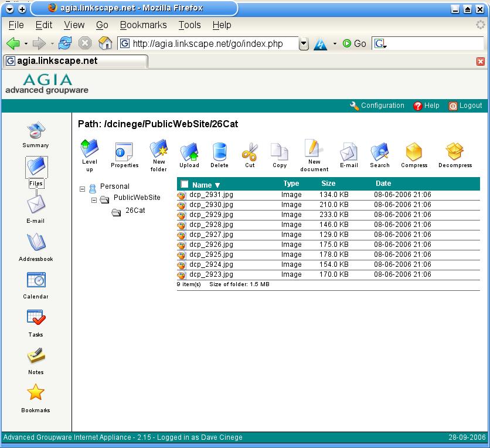Collapse the Personal tree node
The width and height of the screenshot is (490, 448).
click(83, 189)
